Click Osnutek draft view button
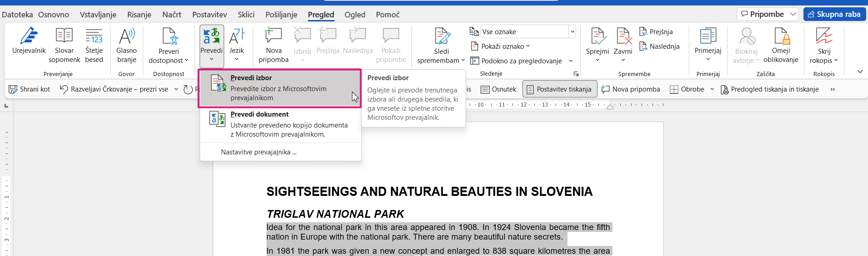 498,89
